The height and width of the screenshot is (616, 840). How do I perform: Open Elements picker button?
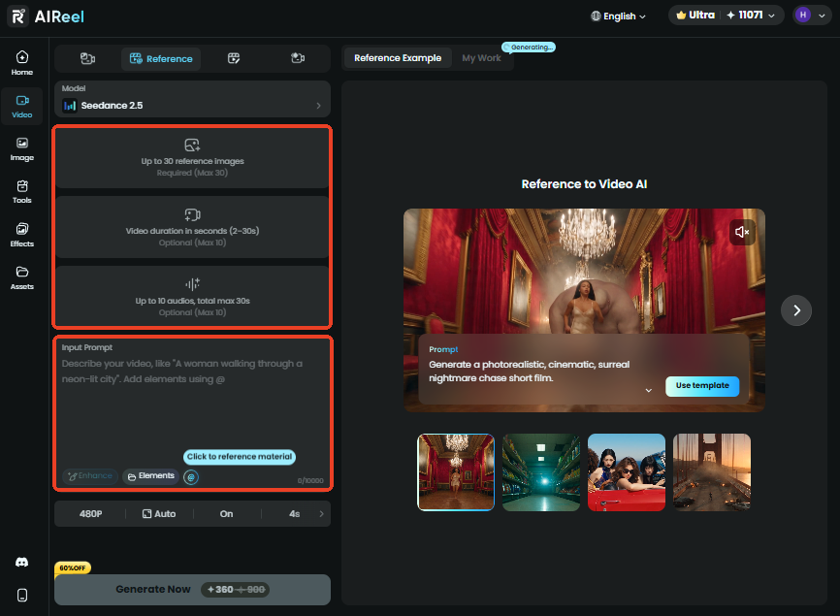point(151,475)
